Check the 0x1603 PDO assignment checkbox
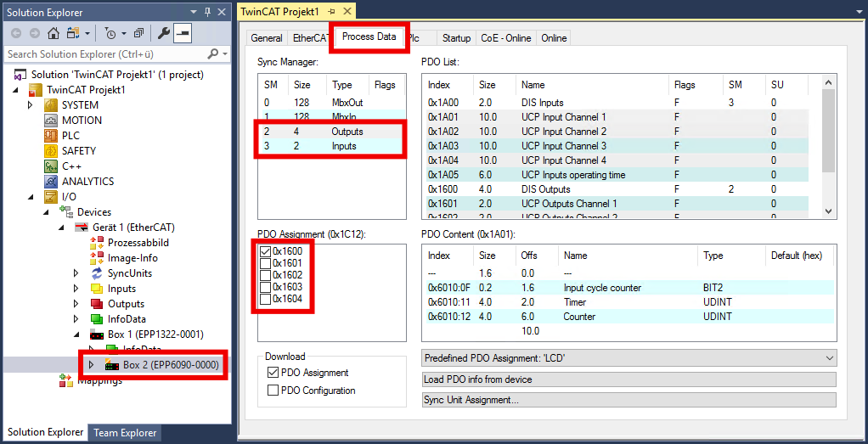The image size is (868, 444). pyautogui.click(x=265, y=287)
